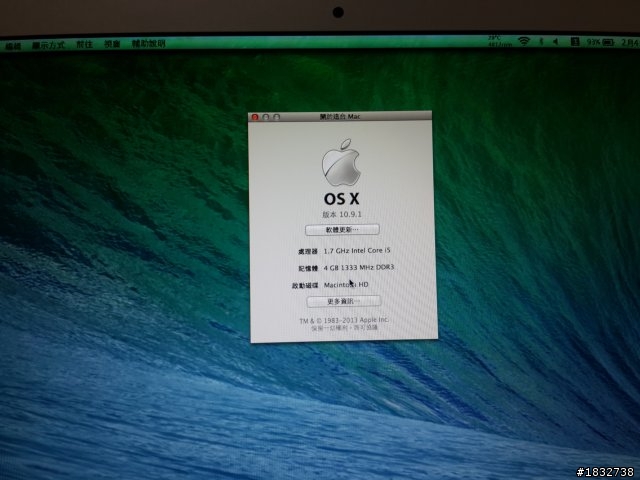Click the 4 GB 1333 MHz DDR3 text
640x480 pixels.
(359, 267)
